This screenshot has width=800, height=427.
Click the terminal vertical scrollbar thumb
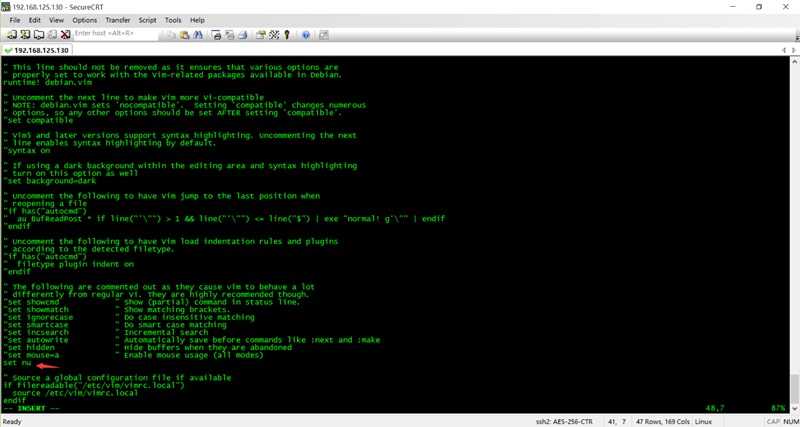click(x=794, y=390)
